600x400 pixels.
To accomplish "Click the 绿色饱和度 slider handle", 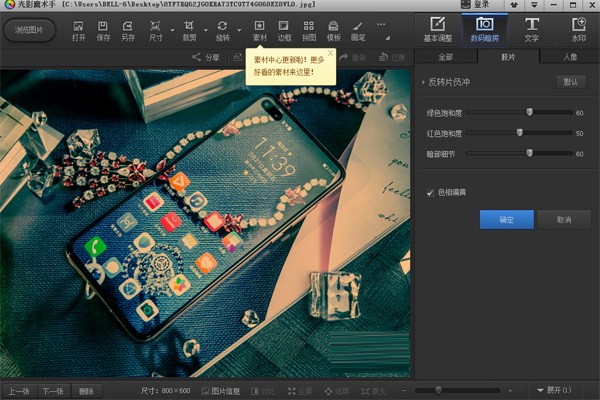I will click(x=530, y=112).
